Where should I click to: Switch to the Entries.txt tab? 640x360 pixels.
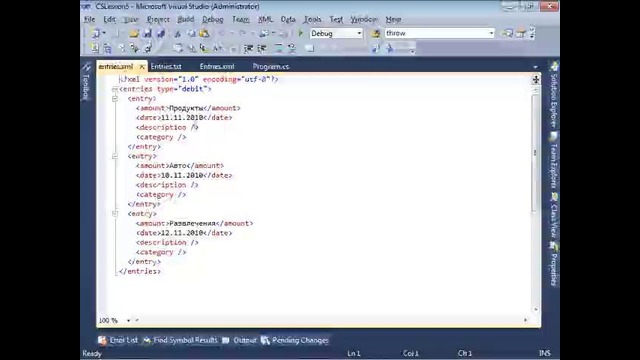166,67
